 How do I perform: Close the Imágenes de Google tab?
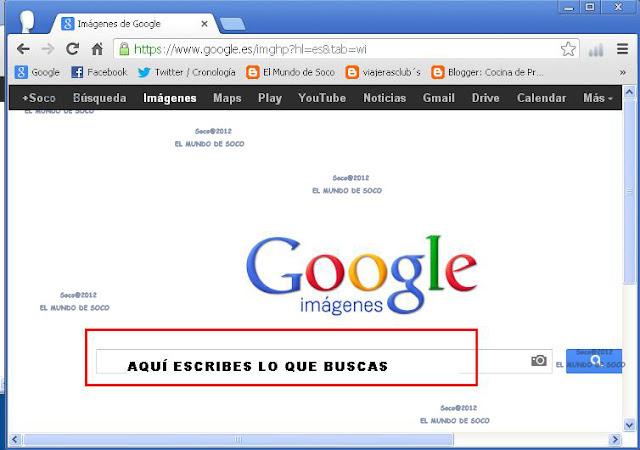click(x=204, y=24)
